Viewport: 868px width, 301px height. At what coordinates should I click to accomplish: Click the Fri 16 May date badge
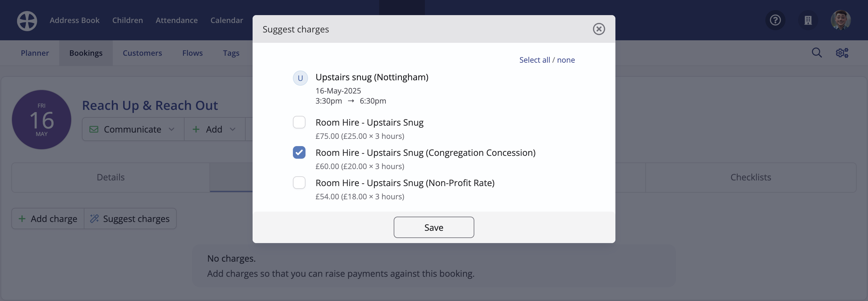(42, 120)
